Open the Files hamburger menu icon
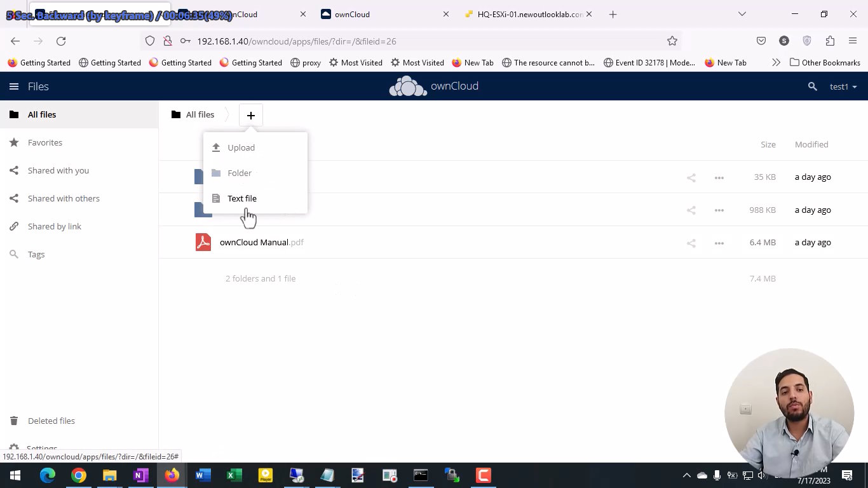This screenshot has width=868, height=488. point(14,86)
